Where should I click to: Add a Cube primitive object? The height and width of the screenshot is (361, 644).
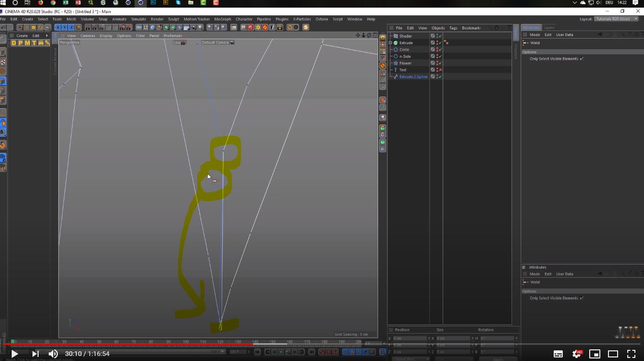tap(152, 27)
